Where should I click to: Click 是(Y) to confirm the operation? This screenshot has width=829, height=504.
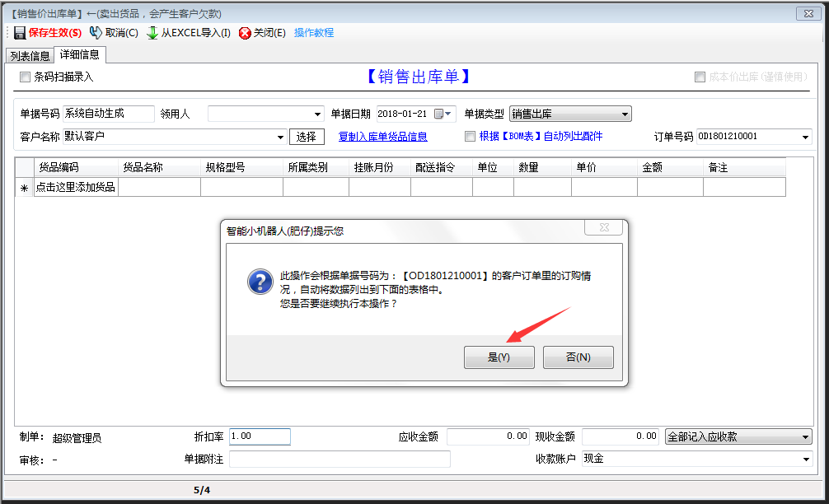[499, 357]
